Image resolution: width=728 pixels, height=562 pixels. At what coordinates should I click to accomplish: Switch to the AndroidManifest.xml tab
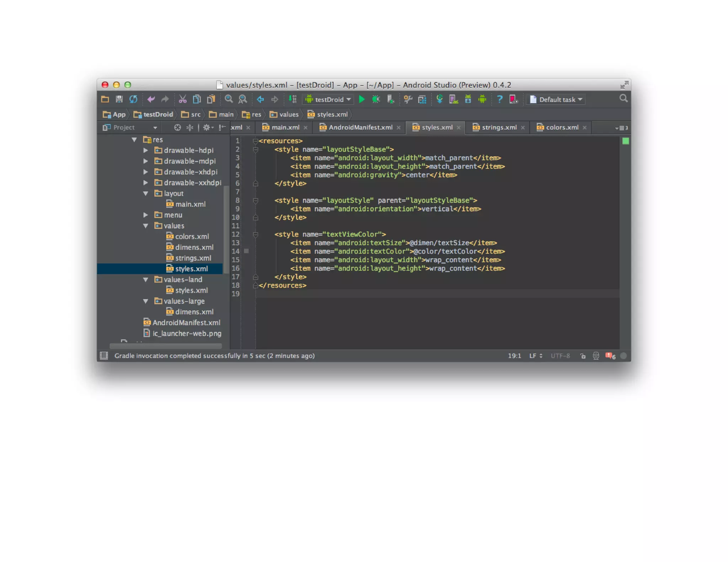point(360,128)
